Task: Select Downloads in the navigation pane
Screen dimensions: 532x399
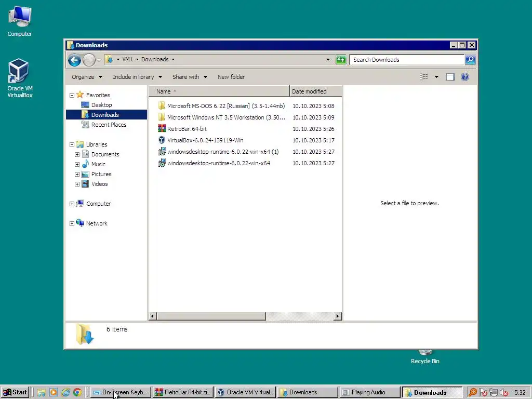Action: pyautogui.click(x=105, y=115)
